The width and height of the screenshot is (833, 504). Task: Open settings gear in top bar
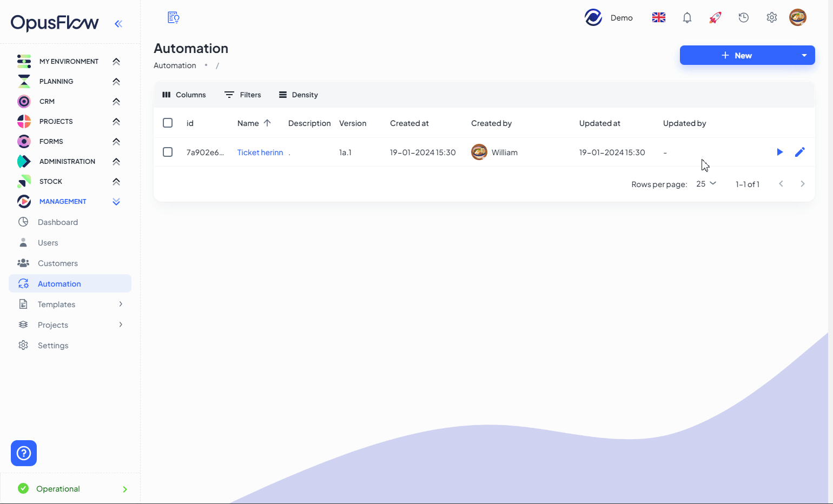coord(771,18)
